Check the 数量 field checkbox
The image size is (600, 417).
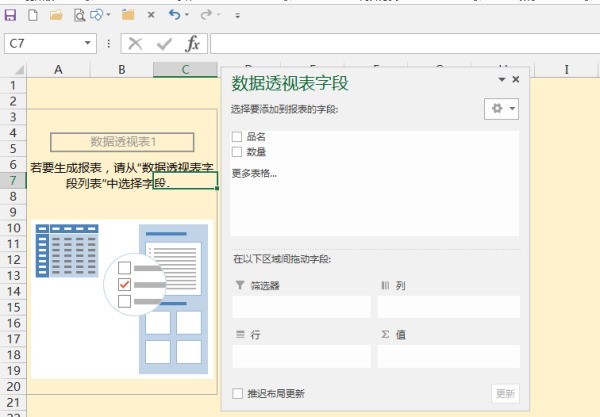coord(237,152)
